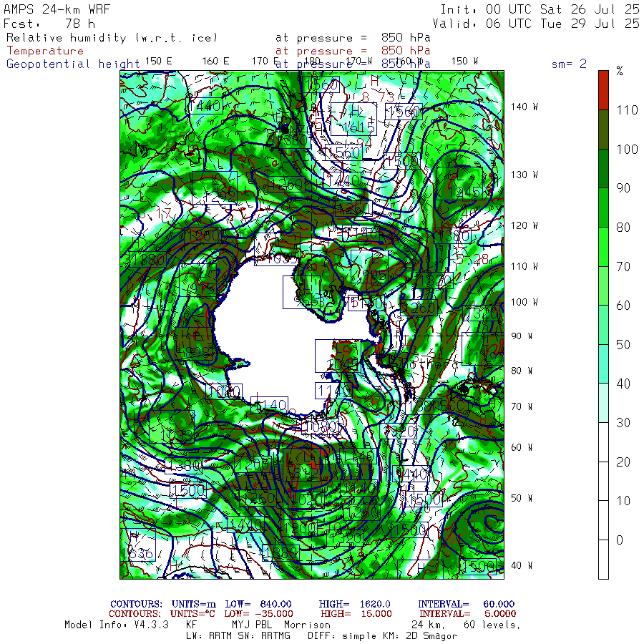The image size is (644, 644).
Task: Select the 'Fcst: 78 h' forecast hour text
Action: (x=49, y=24)
